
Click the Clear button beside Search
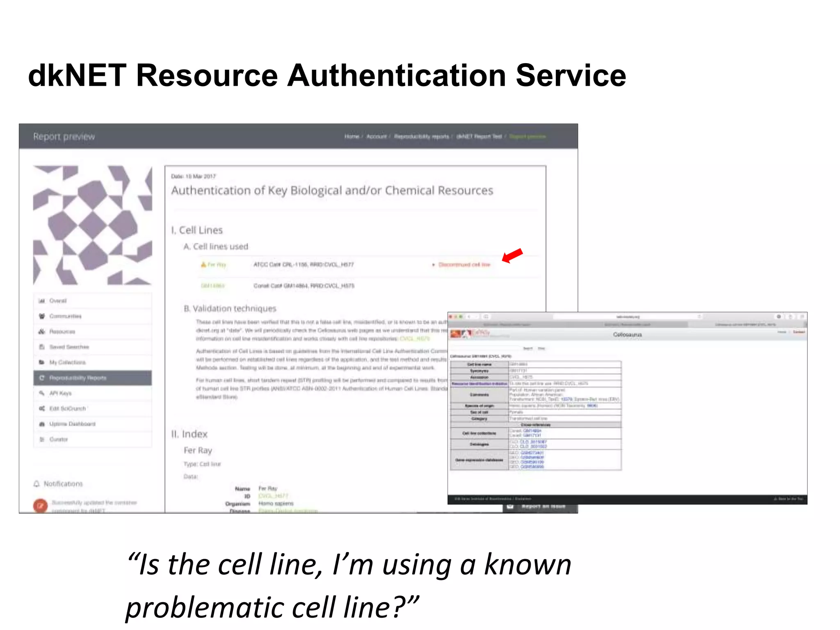541,348
